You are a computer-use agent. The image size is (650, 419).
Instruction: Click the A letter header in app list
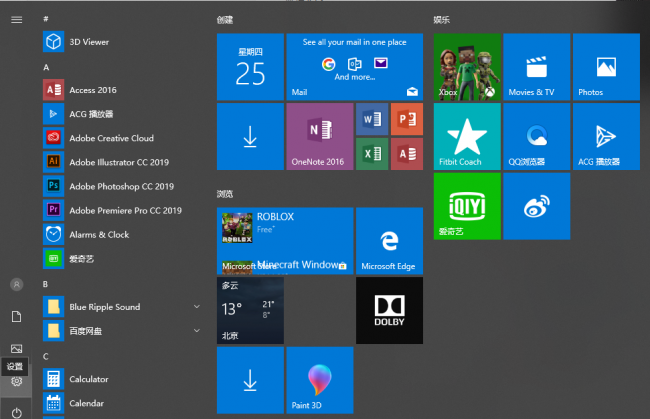click(x=46, y=67)
